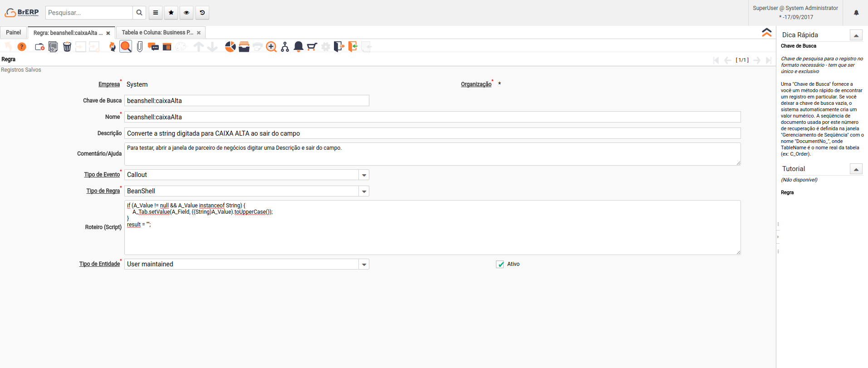Click the Tipo de Evento Callout field
This screenshot has height=368, width=868.
click(x=242, y=175)
